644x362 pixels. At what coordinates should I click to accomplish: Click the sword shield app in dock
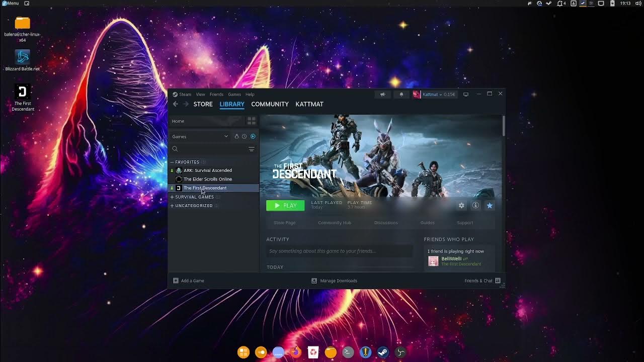click(x=365, y=352)
